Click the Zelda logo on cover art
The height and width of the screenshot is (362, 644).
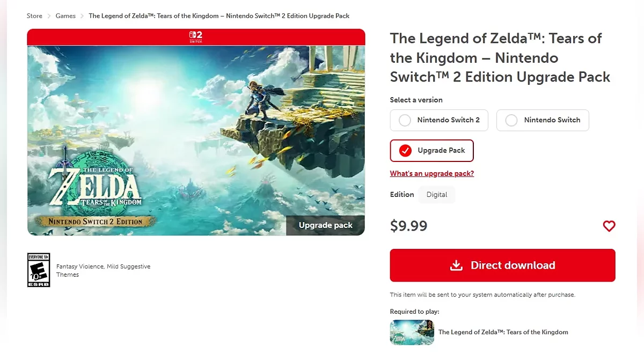95,186
